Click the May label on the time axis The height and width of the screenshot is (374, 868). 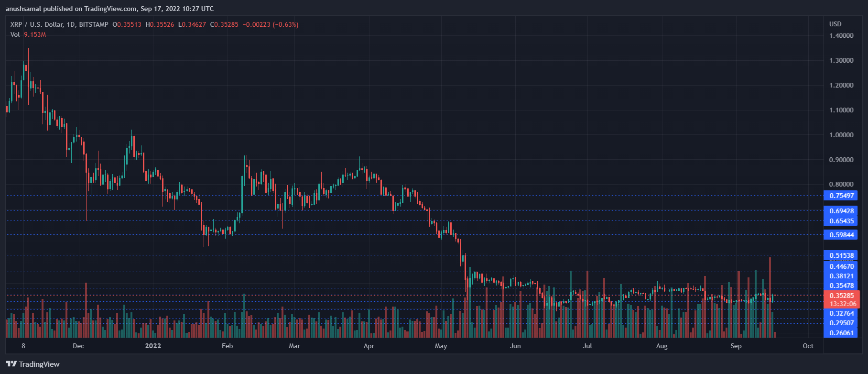pos(441,346)
